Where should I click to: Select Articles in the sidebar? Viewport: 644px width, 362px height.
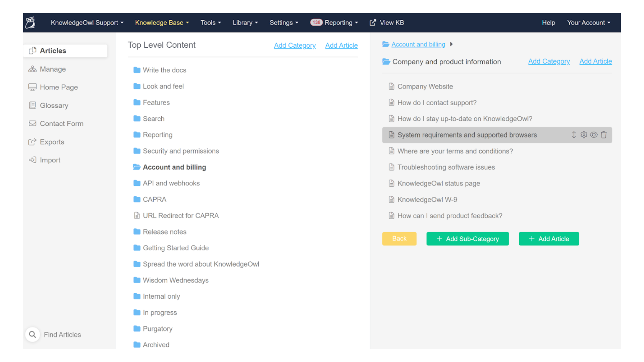(65, 51)
